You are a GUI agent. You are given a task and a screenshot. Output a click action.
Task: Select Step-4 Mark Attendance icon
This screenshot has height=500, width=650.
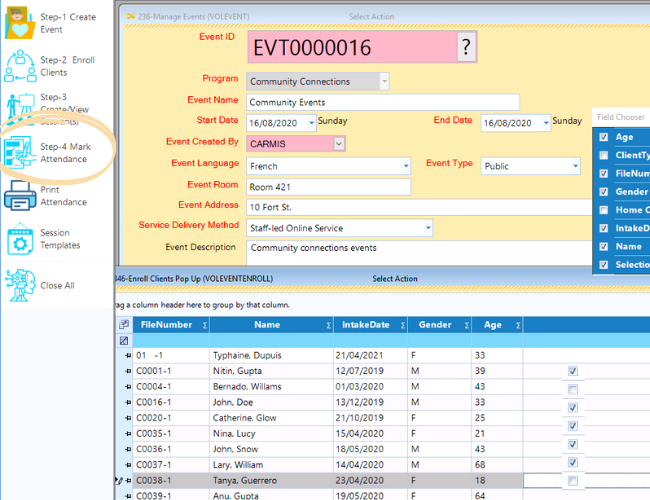tap(20, 152)
